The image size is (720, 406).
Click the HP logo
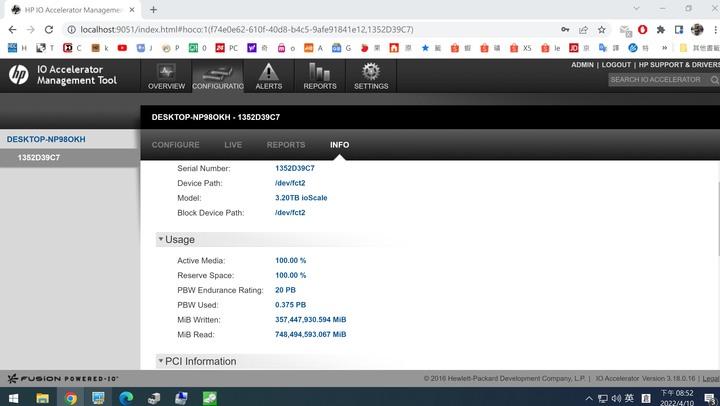(19, 74)
